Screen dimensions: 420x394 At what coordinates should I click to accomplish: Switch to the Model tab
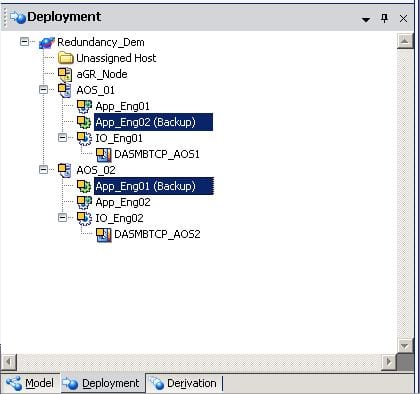point(30,383)
